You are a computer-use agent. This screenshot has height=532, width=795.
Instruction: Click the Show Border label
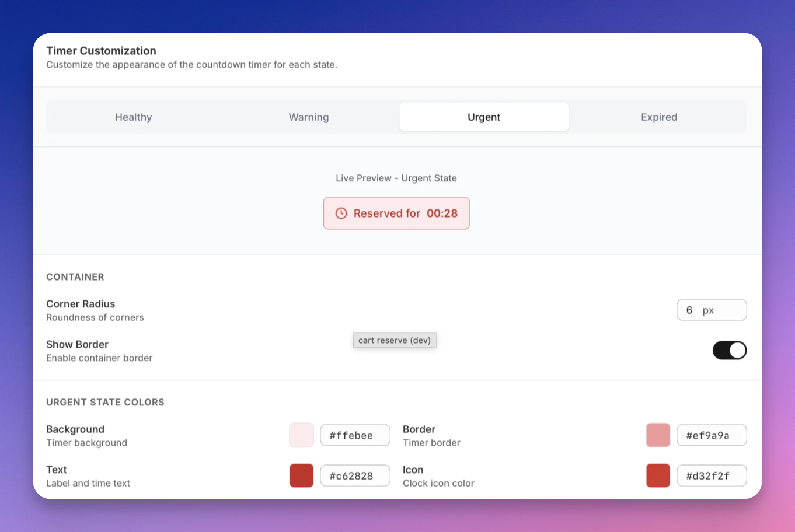[78, 345]
